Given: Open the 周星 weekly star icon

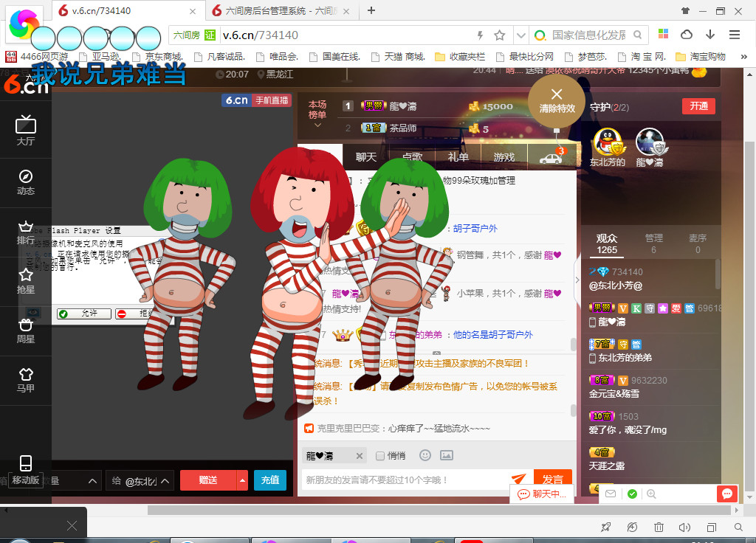Looking at the screenshot, I should click(26, 331).
